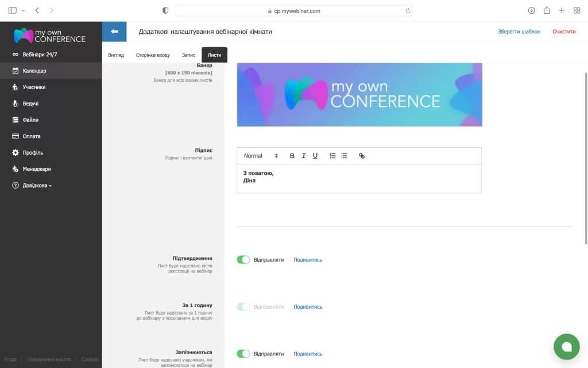Click the back arrow button
Screen dimensions: 588x368
(114, 32)
